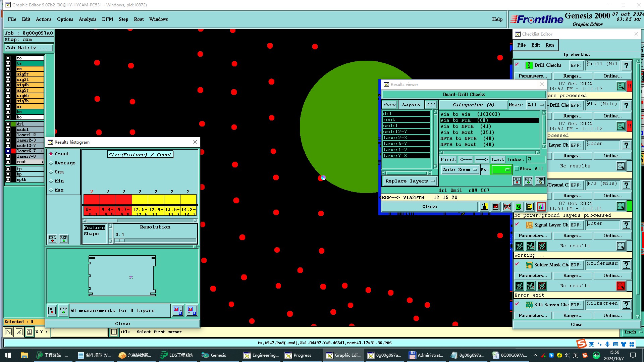Click the first zoom tool icon bottom-left
This screenshot has width=644, height=362.
(x=8, y=332)
